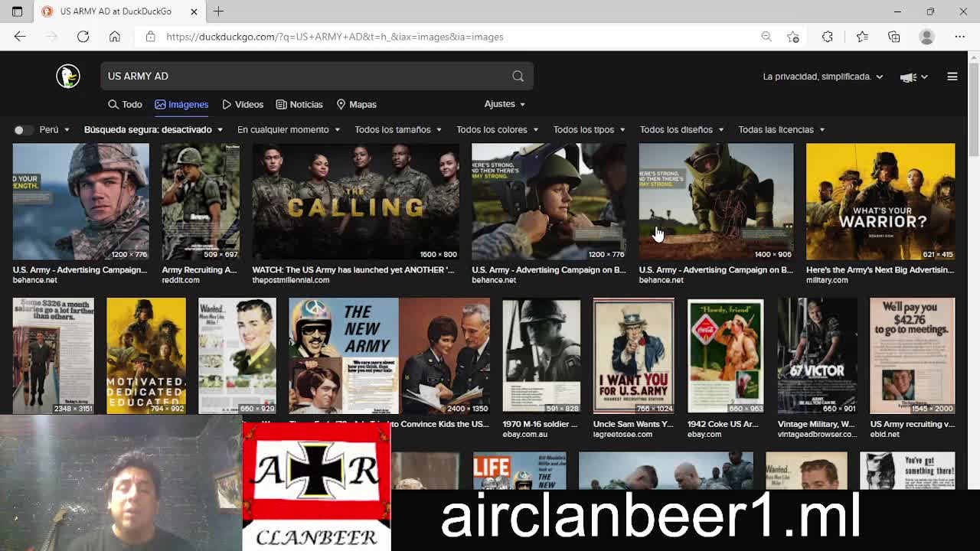Viewport: 980px width, 551px height.
Task: Add this page to favorites
Action: [x=793, y=37]
